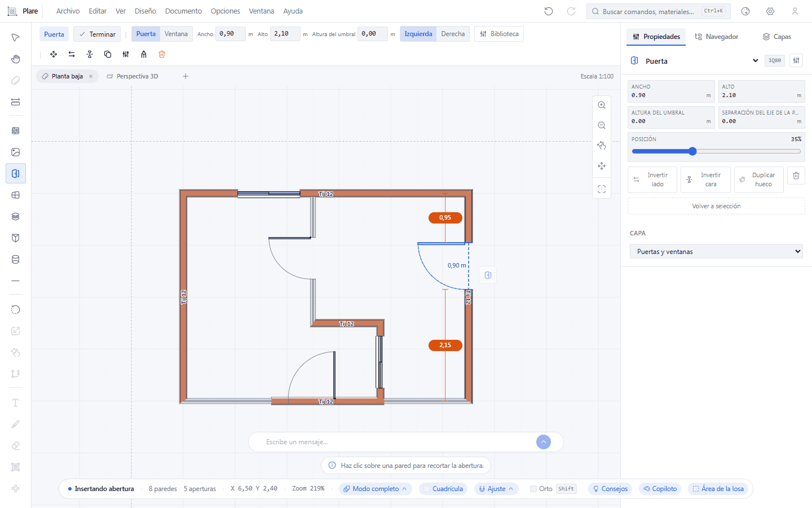The height and width of the screenshot is (508, 812).
Task: Open the Archivo menu
Action: [x=68, y=11]
